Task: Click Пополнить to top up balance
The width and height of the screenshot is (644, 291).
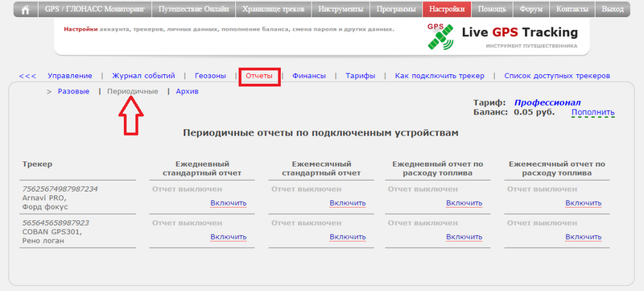Action: [x=593, y=112]
